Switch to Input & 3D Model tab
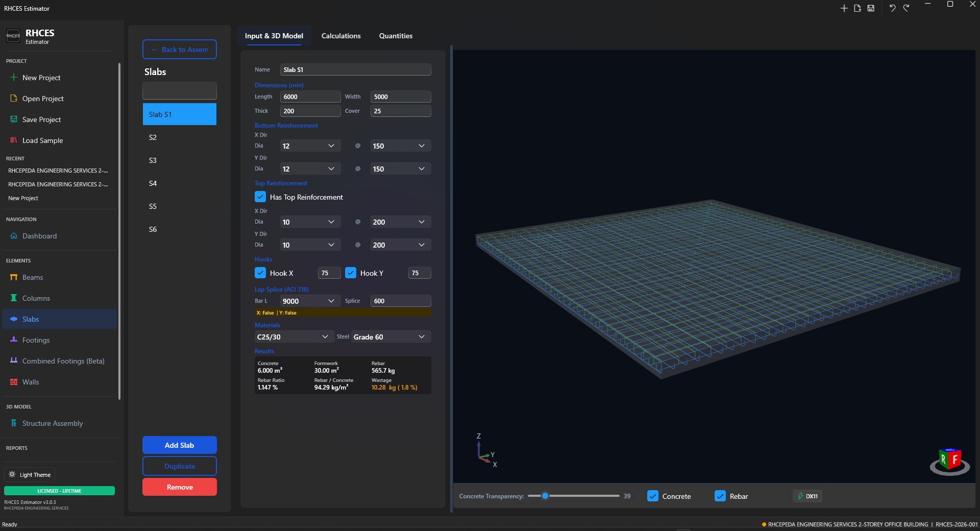This screenshot has height=531, width=980. point(274,36)
